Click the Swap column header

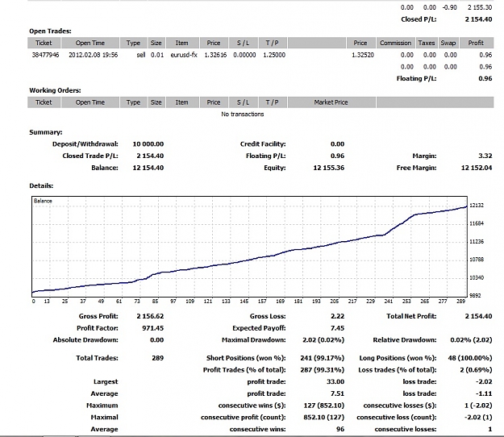click(x=448, y=43)
